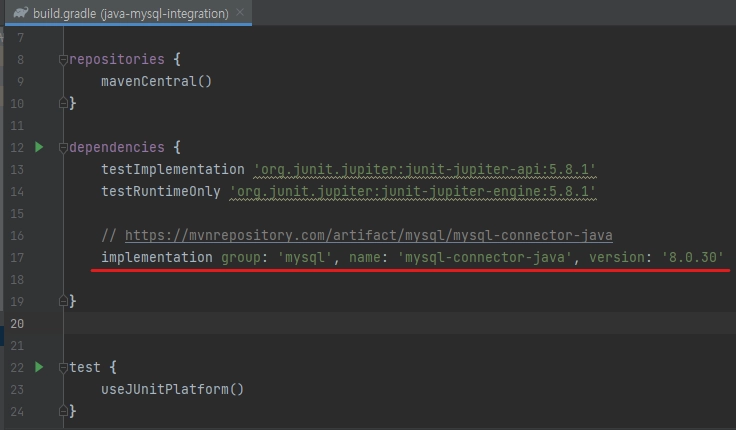This screenshot has width=736, height=430.
Task: Click the junit-jupiter-engine:5.8.1 string
Action: point(413,192)
